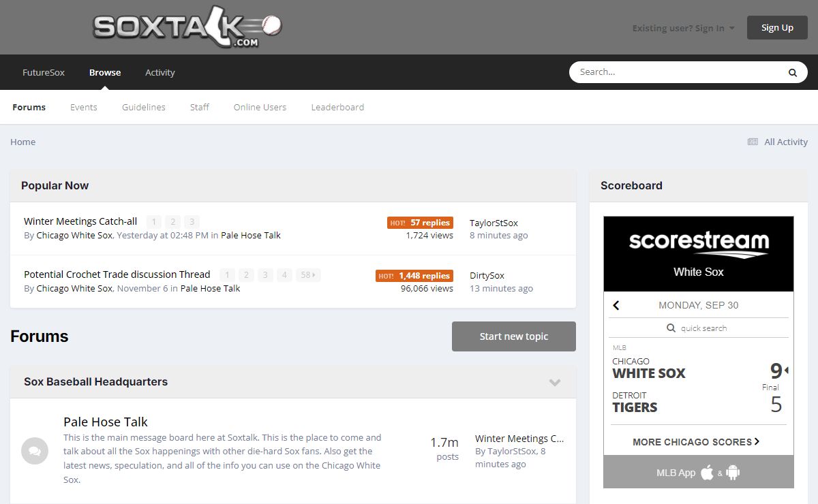Click the '1.7m posts' count

tap(444, 449)
